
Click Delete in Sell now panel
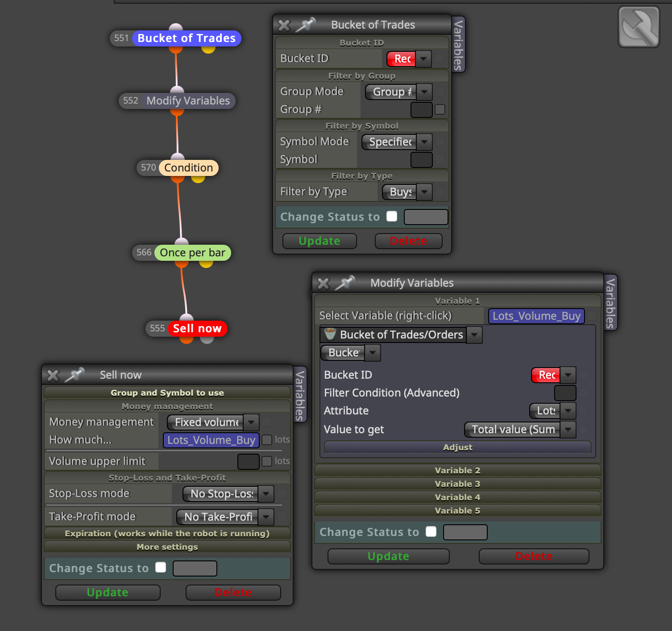click(233, 593)
